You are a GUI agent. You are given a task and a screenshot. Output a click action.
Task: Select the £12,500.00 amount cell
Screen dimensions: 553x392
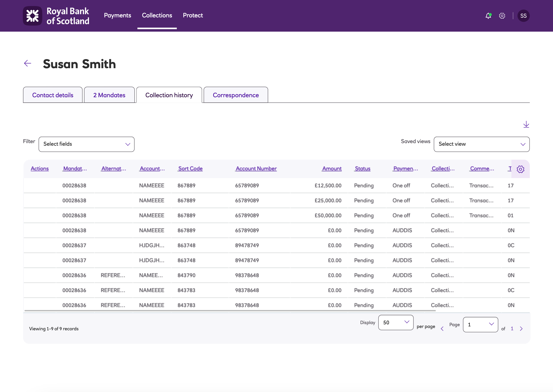(x=328, y=186)
